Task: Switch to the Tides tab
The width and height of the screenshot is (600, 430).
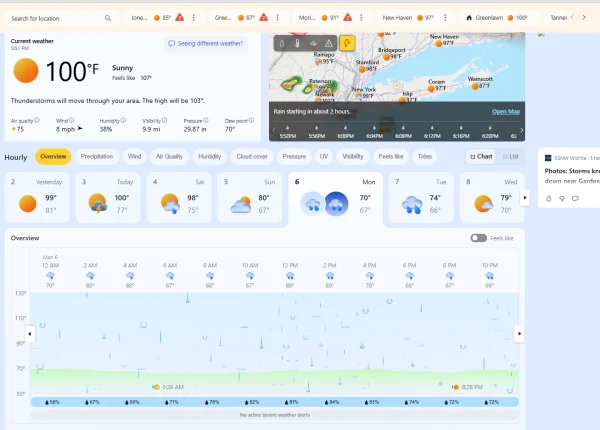Action: (425, 156)
